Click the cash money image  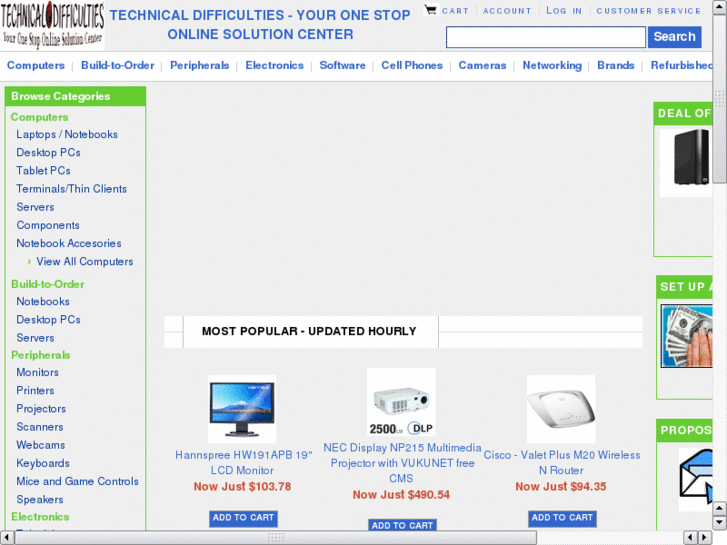click(x=687, y=336)
